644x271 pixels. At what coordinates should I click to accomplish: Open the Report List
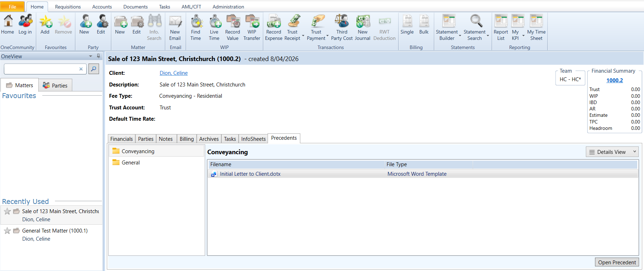pos(501,28)
